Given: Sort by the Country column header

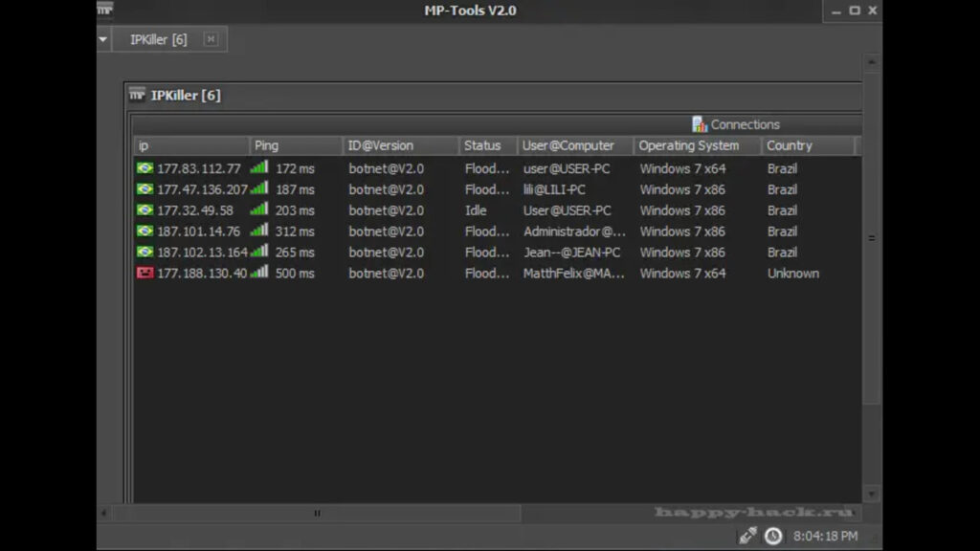Looking at the screenshot, I should point(808,145).
